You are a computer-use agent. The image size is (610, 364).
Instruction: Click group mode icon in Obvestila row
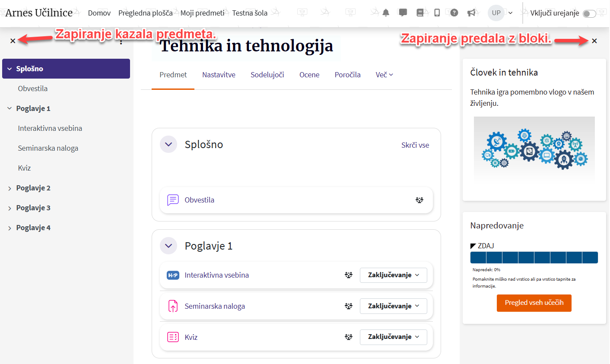419,200
